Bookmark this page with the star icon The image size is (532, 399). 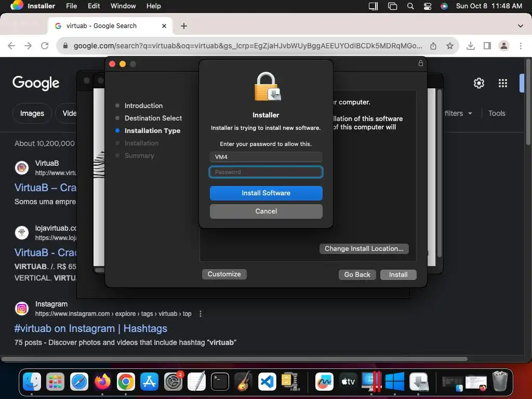450,46
